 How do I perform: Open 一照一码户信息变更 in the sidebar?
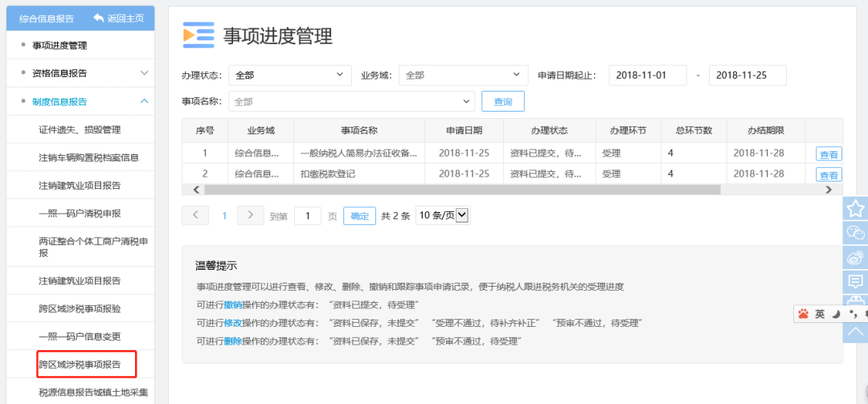click(x=80, y=336)
